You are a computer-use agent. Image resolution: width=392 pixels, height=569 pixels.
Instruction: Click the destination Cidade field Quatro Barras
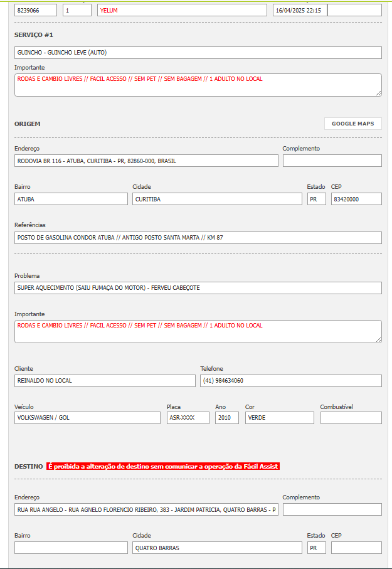(x=217, y=548)
